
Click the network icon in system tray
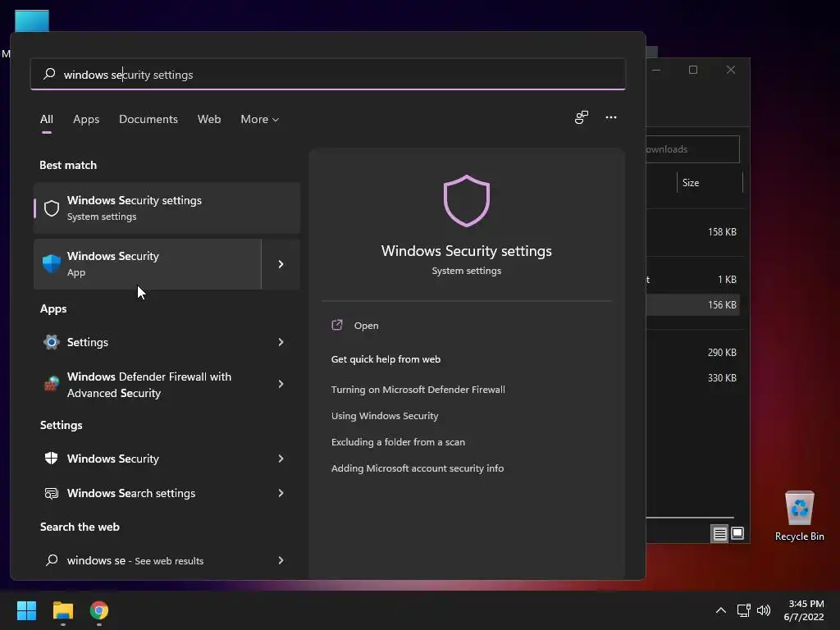coord(743,610)
